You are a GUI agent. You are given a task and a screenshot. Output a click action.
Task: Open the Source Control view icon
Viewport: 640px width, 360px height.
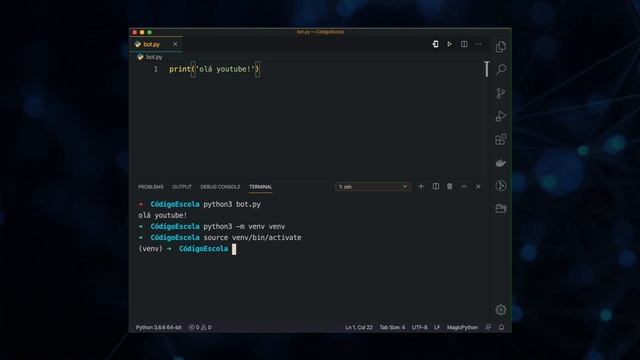pos(501,93)
